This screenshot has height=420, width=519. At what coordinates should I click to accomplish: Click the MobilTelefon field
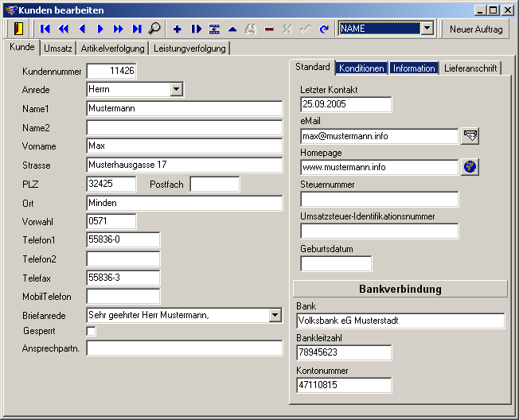(123, 297)
